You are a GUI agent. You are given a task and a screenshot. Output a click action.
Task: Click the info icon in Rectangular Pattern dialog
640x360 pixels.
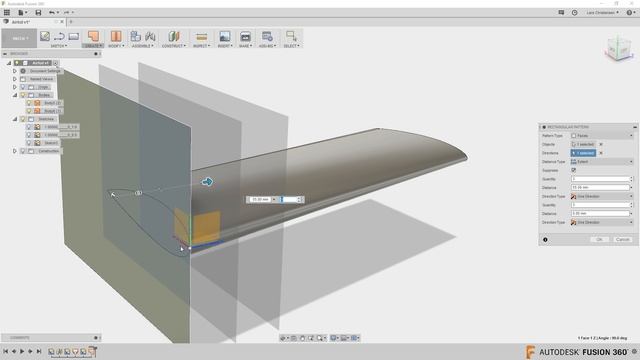click(545, 240)
